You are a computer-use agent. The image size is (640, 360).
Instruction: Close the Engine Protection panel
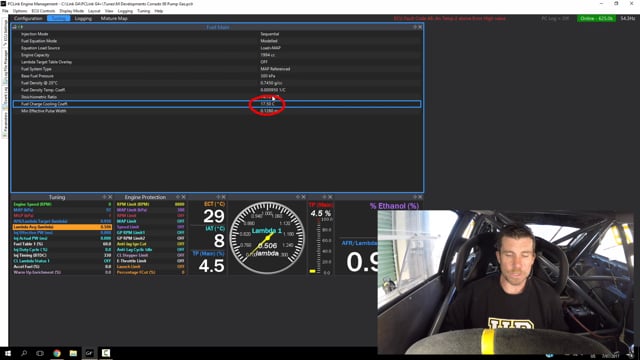[183, 197]
